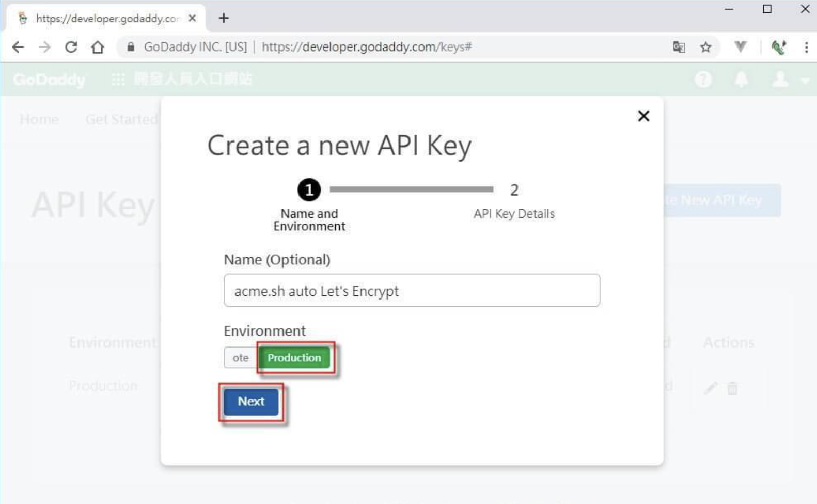This screenshot has width=817, height=504.
Task: Click the site security padlock icon
Action: point(131,47)
